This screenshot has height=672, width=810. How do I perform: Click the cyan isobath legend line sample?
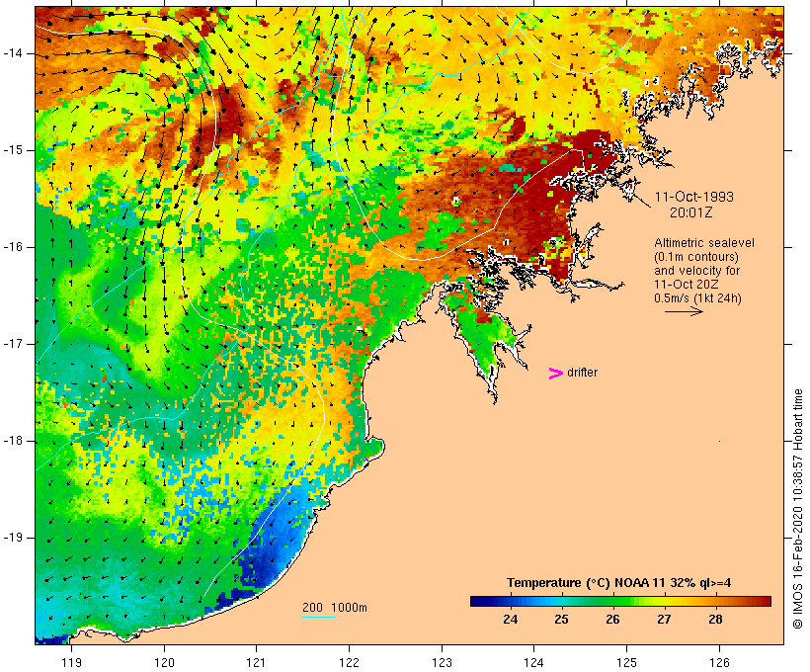[x=319, y=617]
